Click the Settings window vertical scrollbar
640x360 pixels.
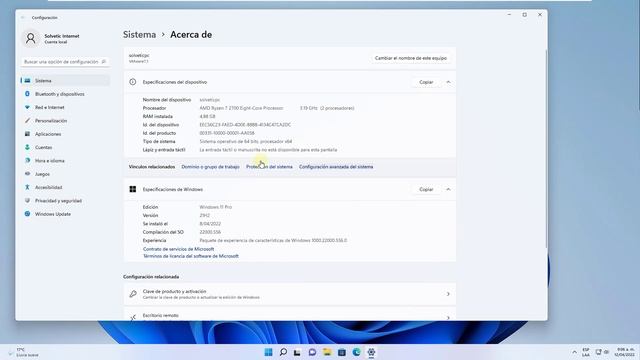pos(546,149)
